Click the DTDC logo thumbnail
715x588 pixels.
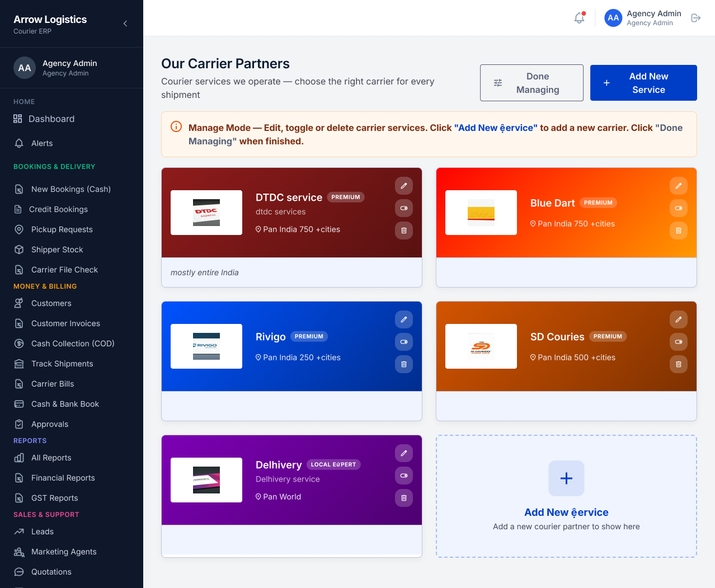206,213
